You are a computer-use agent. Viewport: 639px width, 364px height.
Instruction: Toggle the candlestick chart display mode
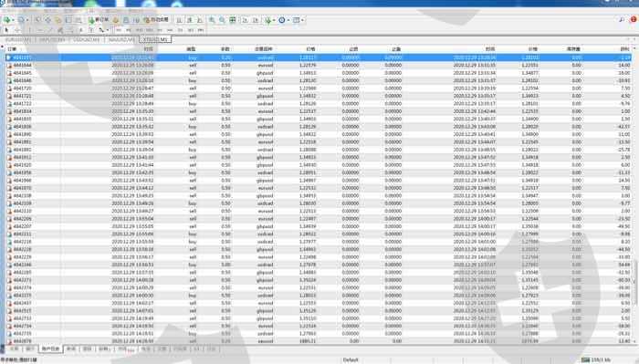(190, 19)
